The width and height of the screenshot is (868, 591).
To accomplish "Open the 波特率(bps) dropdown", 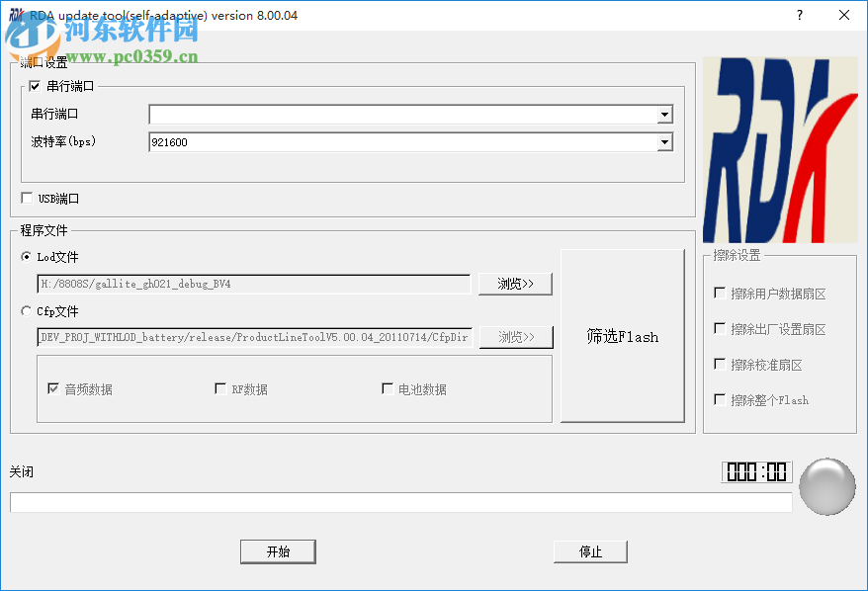I will pyautogui.click(x=664, y=141).
